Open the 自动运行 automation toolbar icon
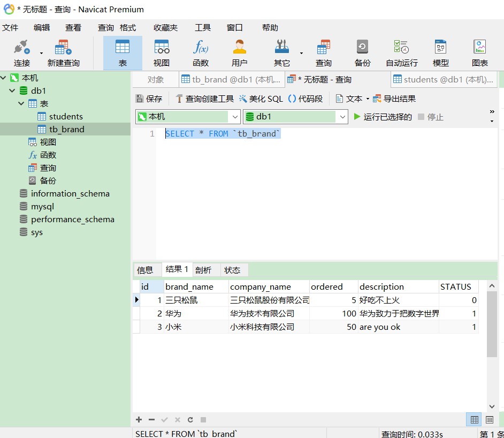Screen dimensions: 504x438 coord(401,53)
